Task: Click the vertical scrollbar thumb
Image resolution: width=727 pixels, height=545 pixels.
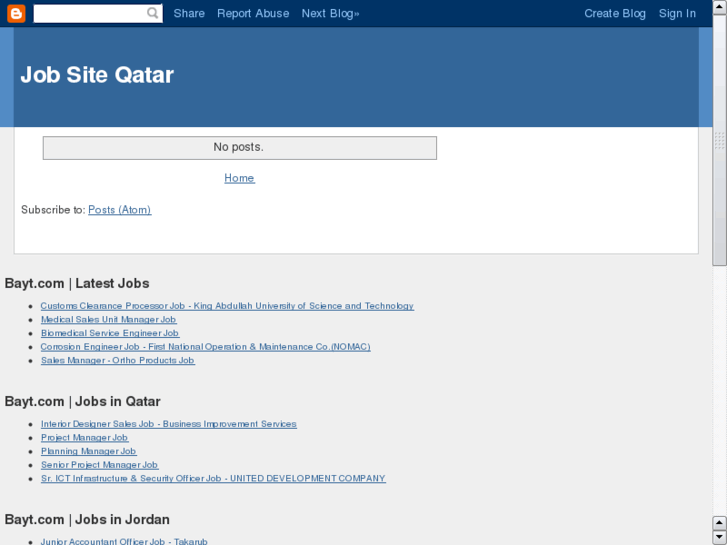Action: 720,140
